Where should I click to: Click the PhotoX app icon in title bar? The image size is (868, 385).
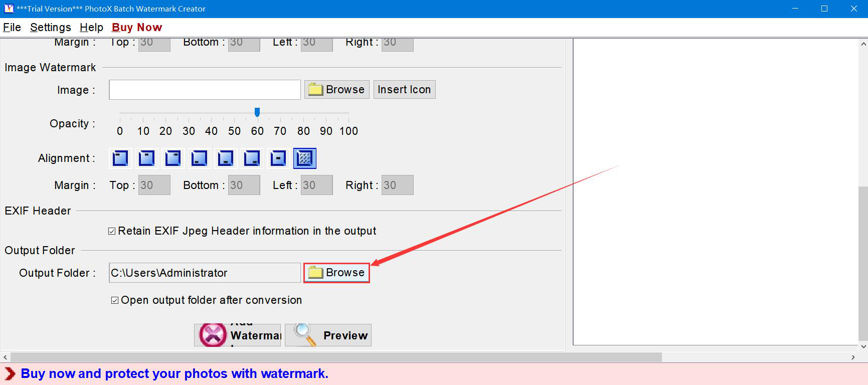(x=9, y=9)
